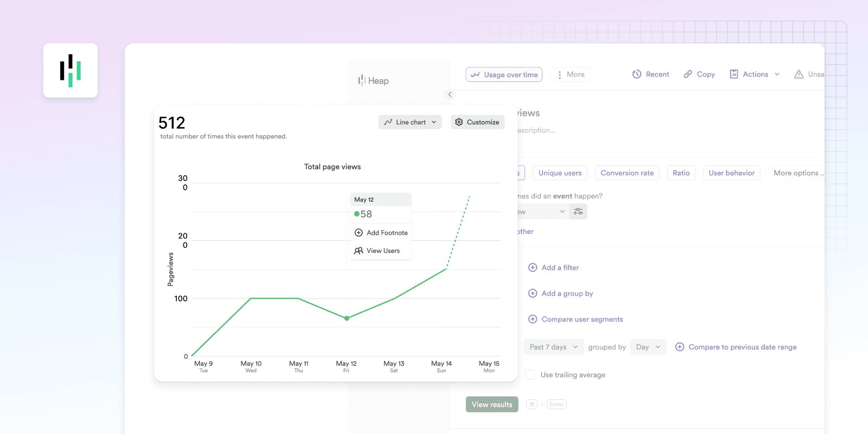This screenshot has height=434, width=868.
Task: Collapse the sidebar with the chevron arrow
Action: 450,94
